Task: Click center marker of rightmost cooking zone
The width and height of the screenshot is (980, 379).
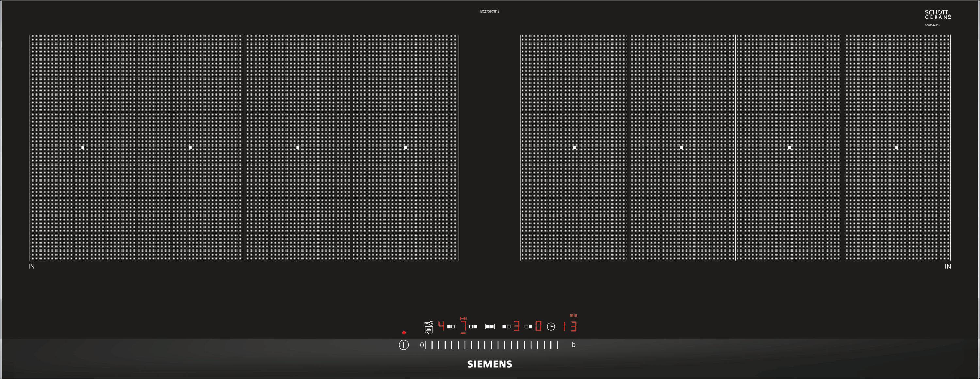Action: pos(897,147)
